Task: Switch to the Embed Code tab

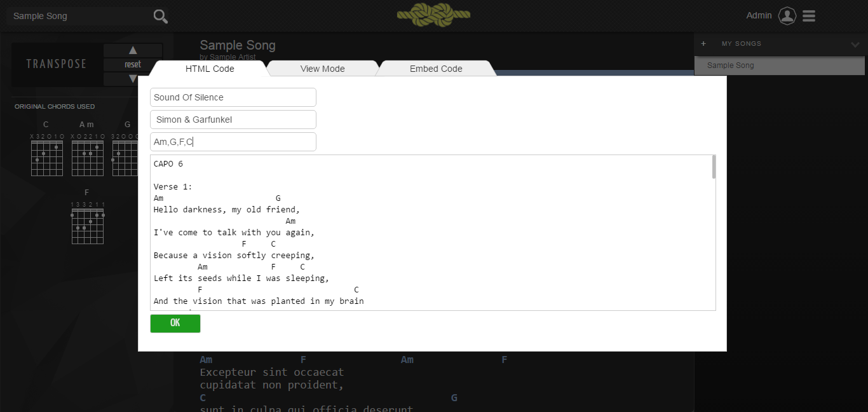Action: pyautogui.click(x=436, y=69)
